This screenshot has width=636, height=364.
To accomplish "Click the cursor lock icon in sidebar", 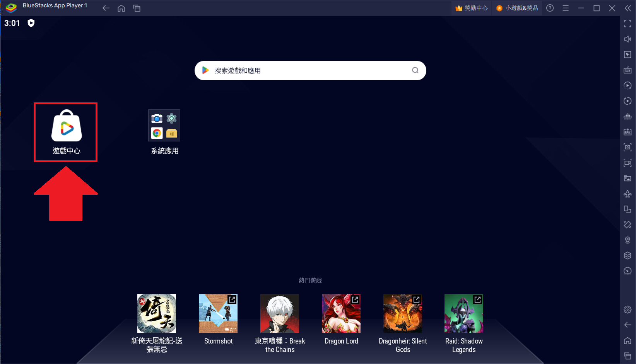I will coord(627,54).
